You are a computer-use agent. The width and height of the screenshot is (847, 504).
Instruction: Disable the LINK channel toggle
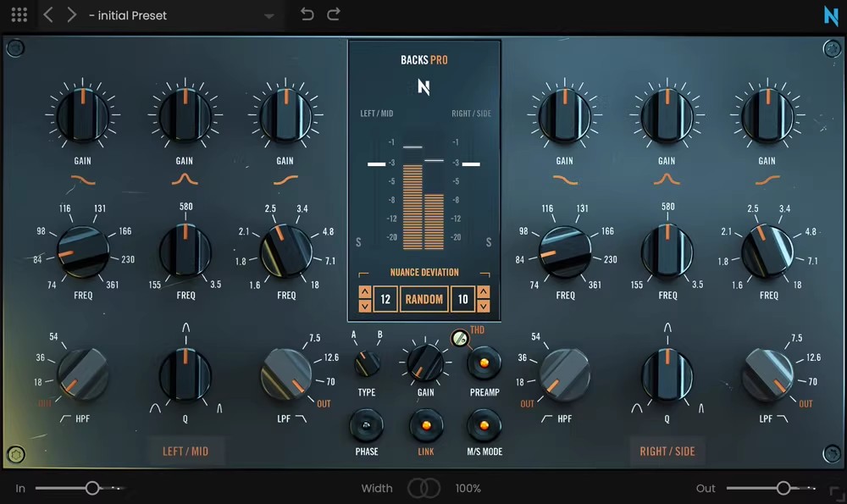[x=425, y=424]
